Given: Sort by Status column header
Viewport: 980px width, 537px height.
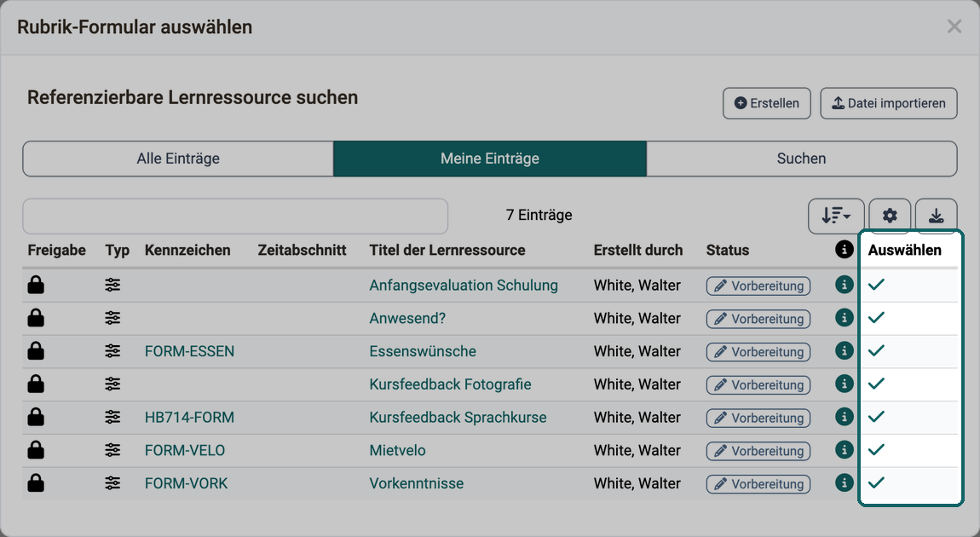Looking at the screenshot, I should (x=728, y=250).
